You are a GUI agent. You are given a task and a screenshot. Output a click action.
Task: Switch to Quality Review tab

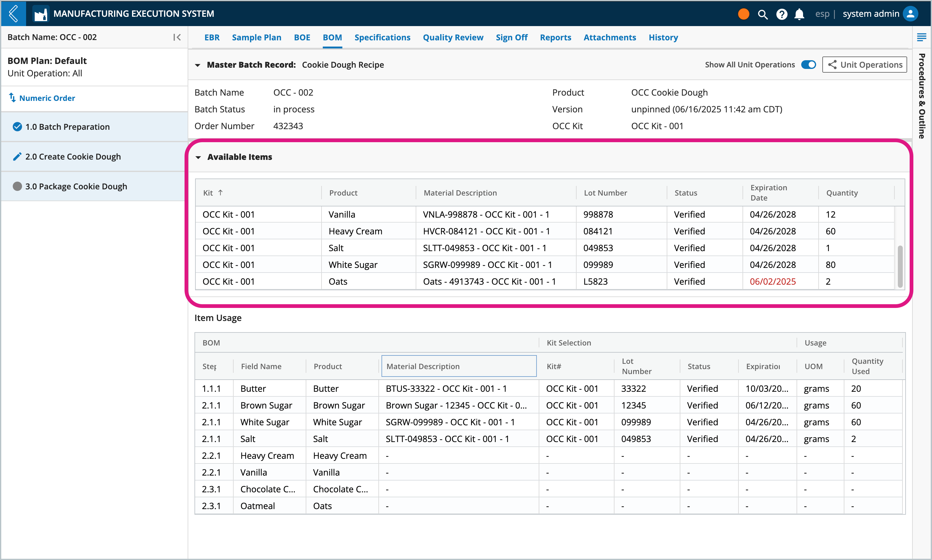click(453, 37)
